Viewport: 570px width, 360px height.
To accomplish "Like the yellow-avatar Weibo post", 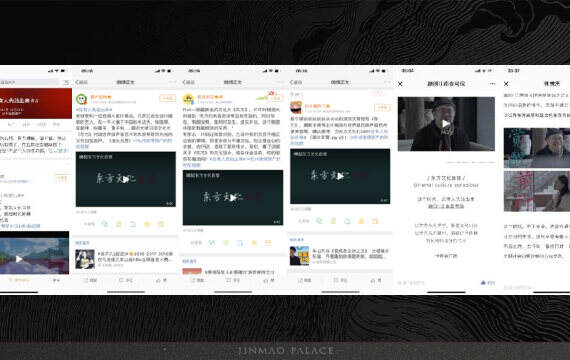I will [269, 280].
